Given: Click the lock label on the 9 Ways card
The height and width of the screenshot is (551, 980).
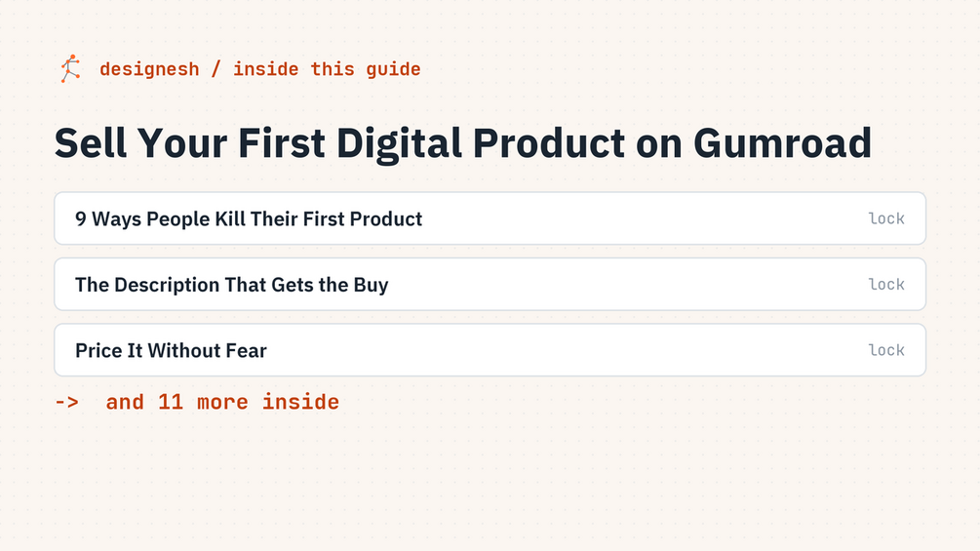Looking at the screenshot, I should point(886,218).
